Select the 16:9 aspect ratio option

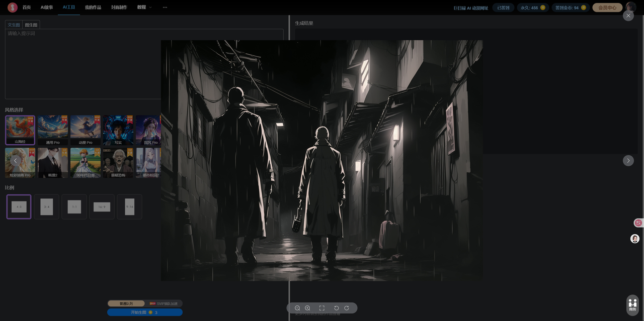(x=102, y=206)
